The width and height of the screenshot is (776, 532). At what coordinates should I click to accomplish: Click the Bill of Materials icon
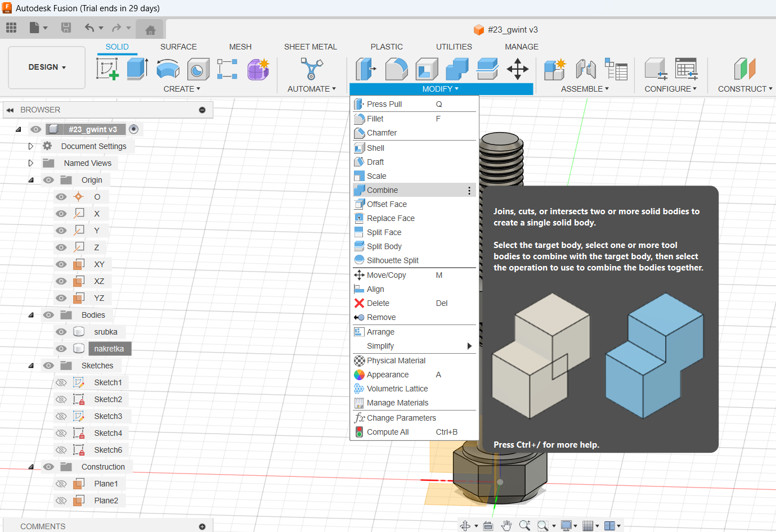616,69
